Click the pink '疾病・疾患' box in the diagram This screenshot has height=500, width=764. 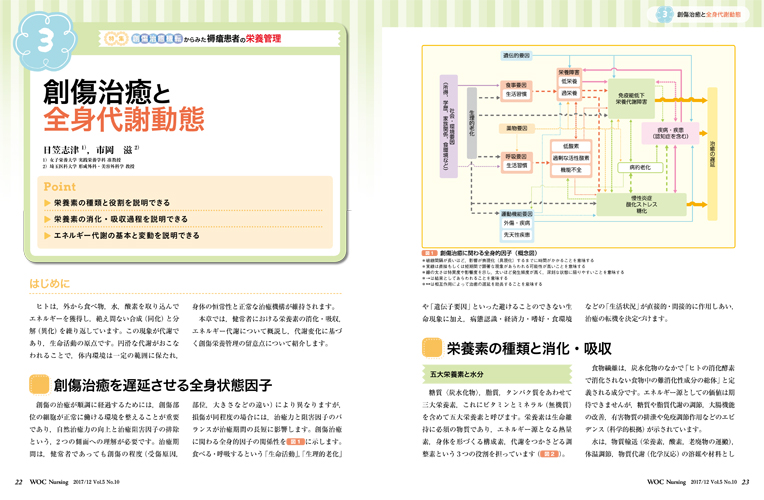pyautogui.click(x=670, y=133)
